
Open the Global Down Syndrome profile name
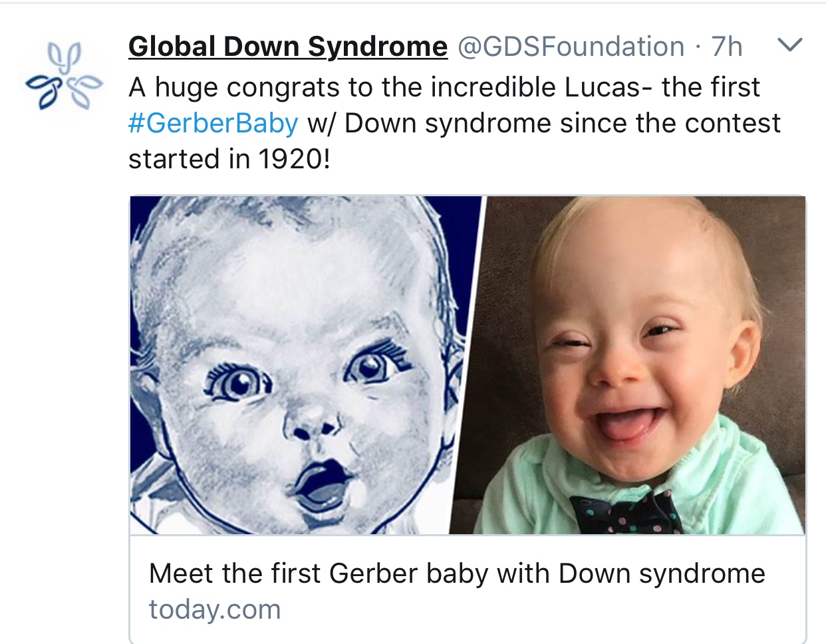[288, 47]
